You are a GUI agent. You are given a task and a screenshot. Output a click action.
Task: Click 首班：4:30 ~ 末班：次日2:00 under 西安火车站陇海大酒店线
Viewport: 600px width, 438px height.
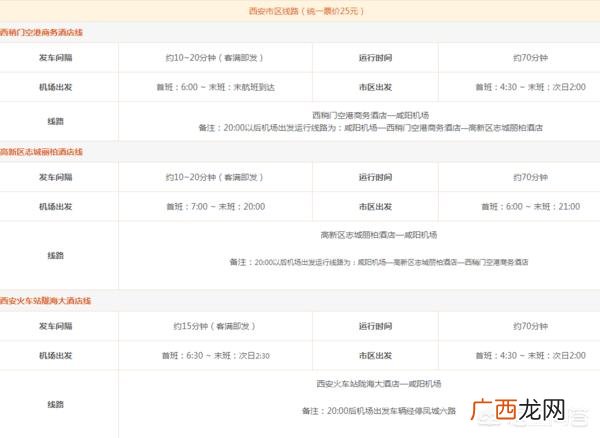(530, 355)
